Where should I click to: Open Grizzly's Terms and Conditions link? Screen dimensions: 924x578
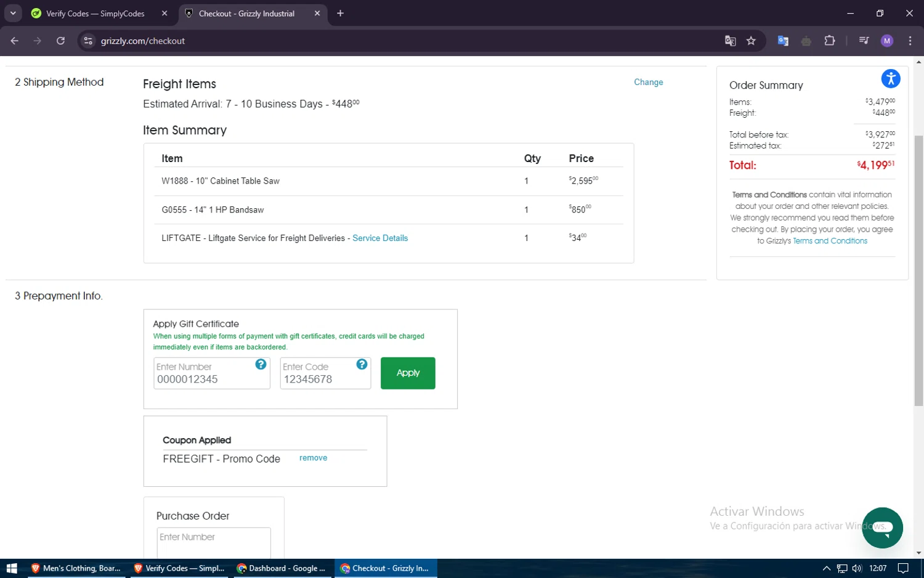click(x=830, y=241)
